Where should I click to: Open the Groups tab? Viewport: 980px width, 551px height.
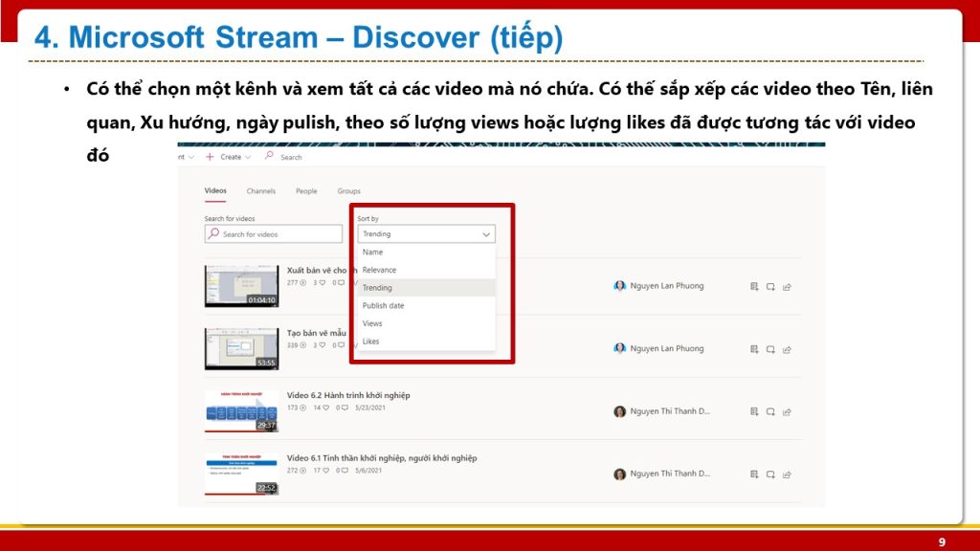tap(348, 191)
